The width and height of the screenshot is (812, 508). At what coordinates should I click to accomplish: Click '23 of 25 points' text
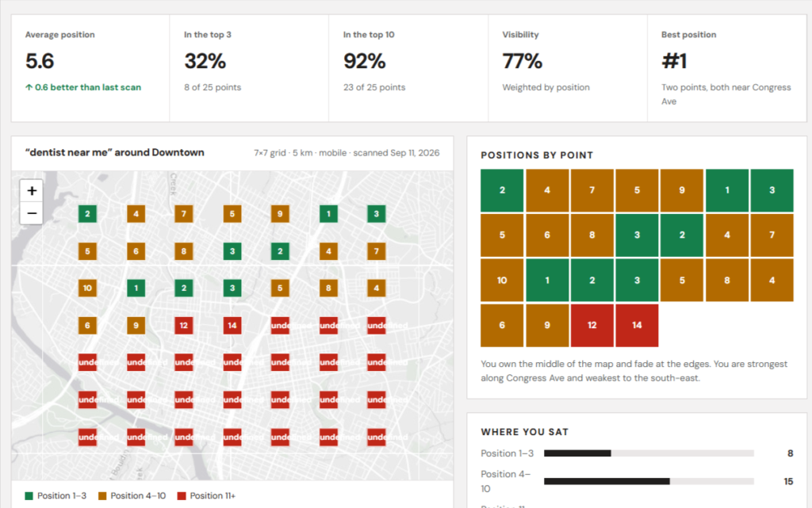(374, 87)
